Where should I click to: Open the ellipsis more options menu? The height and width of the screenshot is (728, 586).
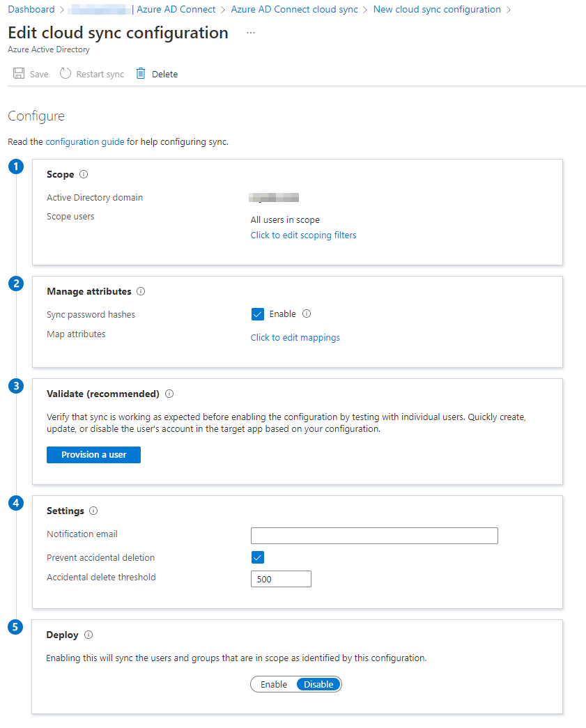click(251, 33)
